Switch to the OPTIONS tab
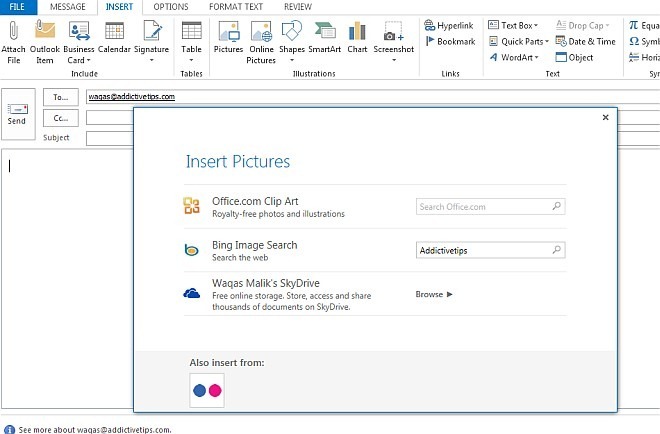Viewport: 660px width, 434px height. tap(171, 7)
